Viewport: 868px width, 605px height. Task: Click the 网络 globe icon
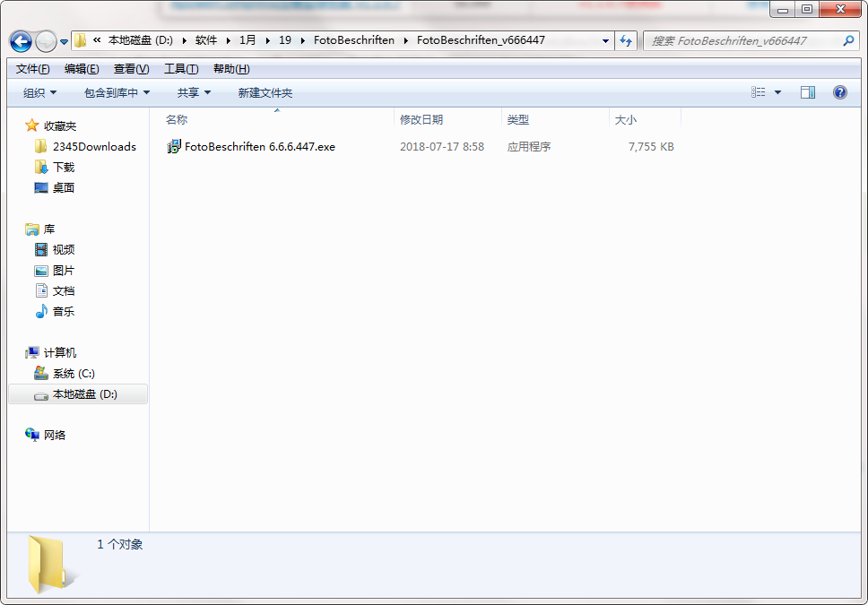32,435
